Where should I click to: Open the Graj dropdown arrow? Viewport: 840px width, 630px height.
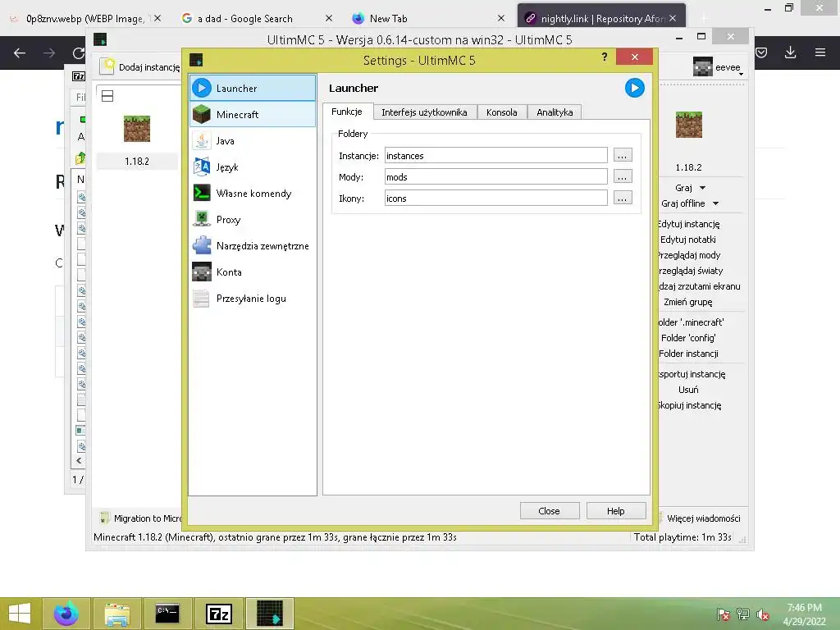(x=702, y=188)
